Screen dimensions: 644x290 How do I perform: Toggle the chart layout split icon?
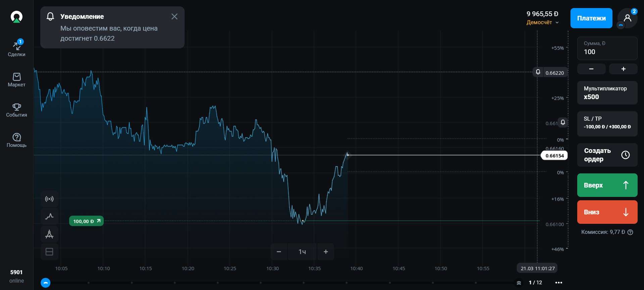(x=49, y=252)
